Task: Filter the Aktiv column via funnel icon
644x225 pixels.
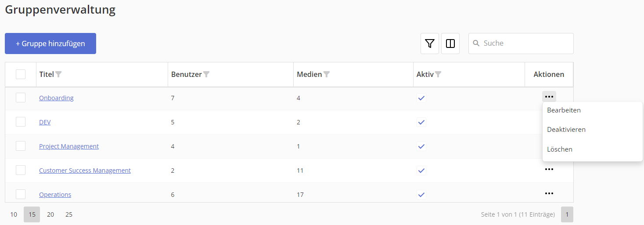Action: [438, 75]
